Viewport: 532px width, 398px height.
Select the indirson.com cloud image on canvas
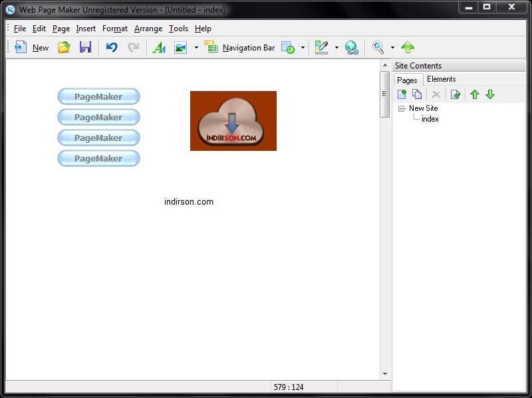(x=233, y=121)
